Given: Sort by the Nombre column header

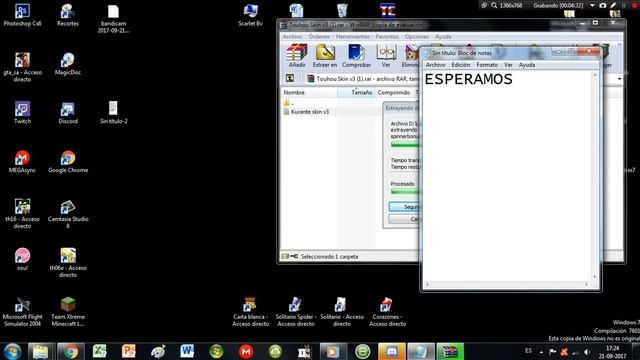Looking at the screenshot, I should click(x=309, y=93).
